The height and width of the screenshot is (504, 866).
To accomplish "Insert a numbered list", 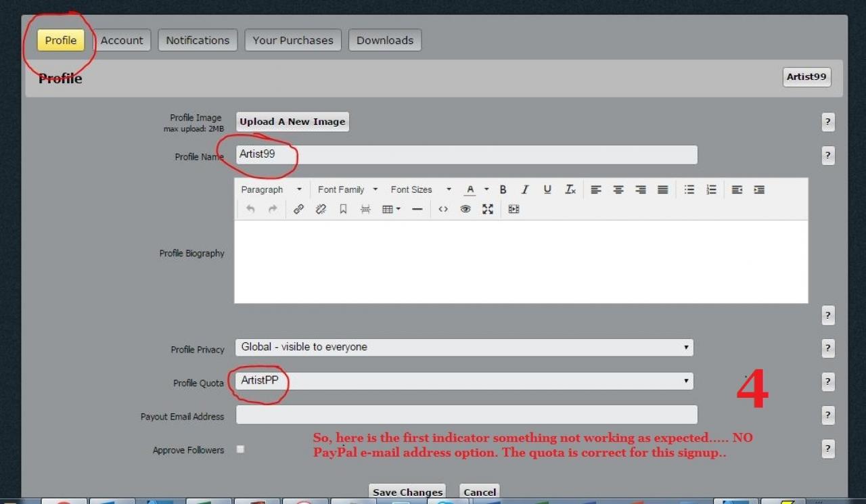I will tap(711, 190).
